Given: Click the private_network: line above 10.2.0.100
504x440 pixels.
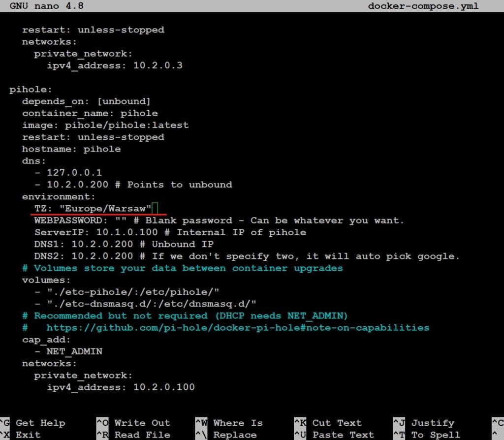Looking at the screenshot, I should point(83,376).
